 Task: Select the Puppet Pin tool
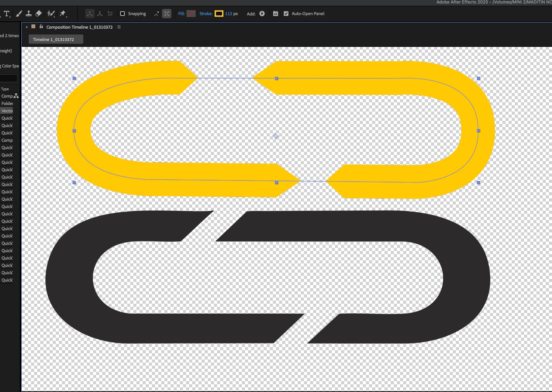pos(63,14)
